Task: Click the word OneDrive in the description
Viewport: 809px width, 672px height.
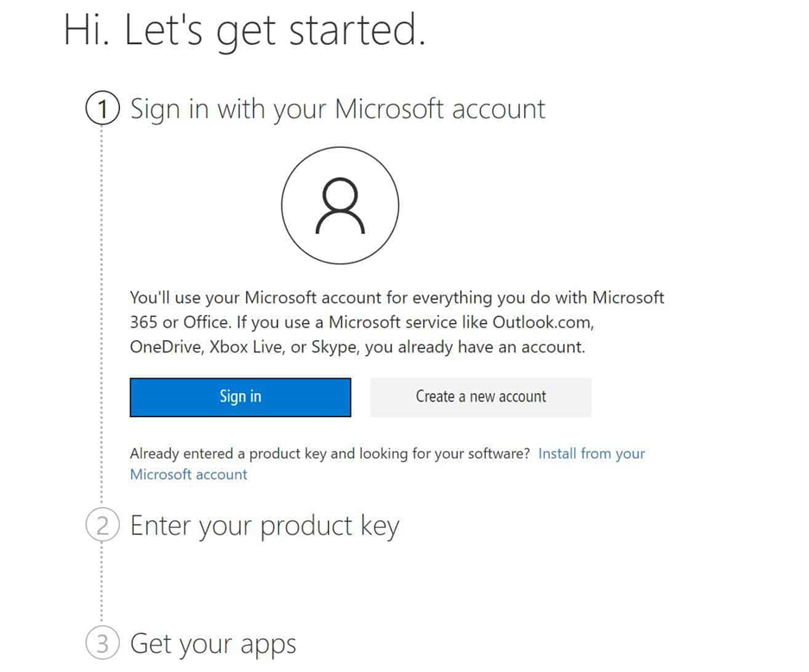Action: pyautogui.click(x=166, y=347)
